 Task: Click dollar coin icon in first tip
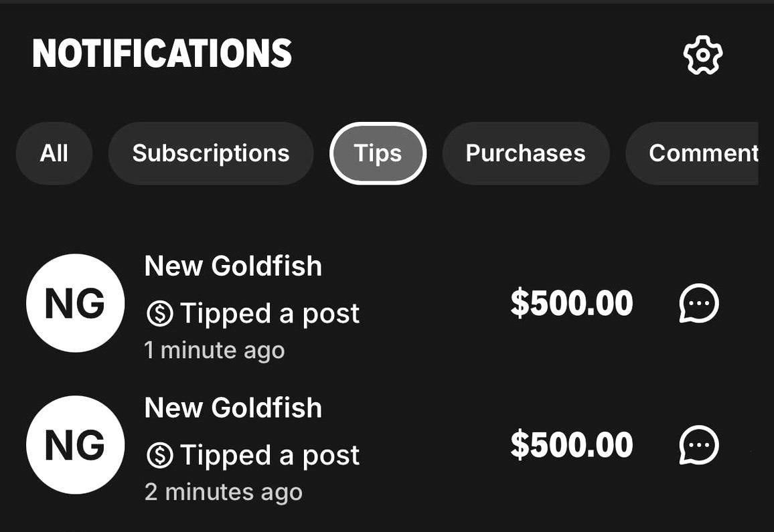(159, 313)
